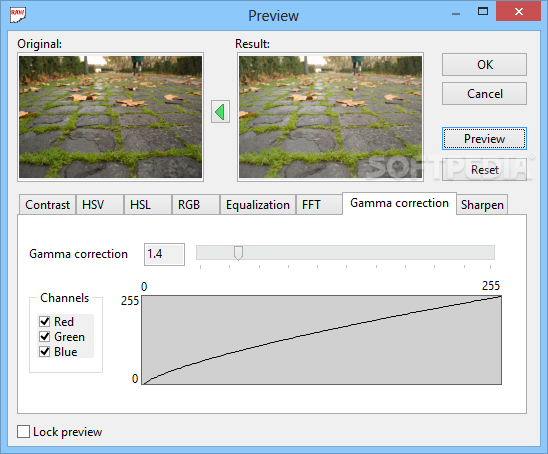Click the OK button
548x454 pixels.
click(484, 65)
